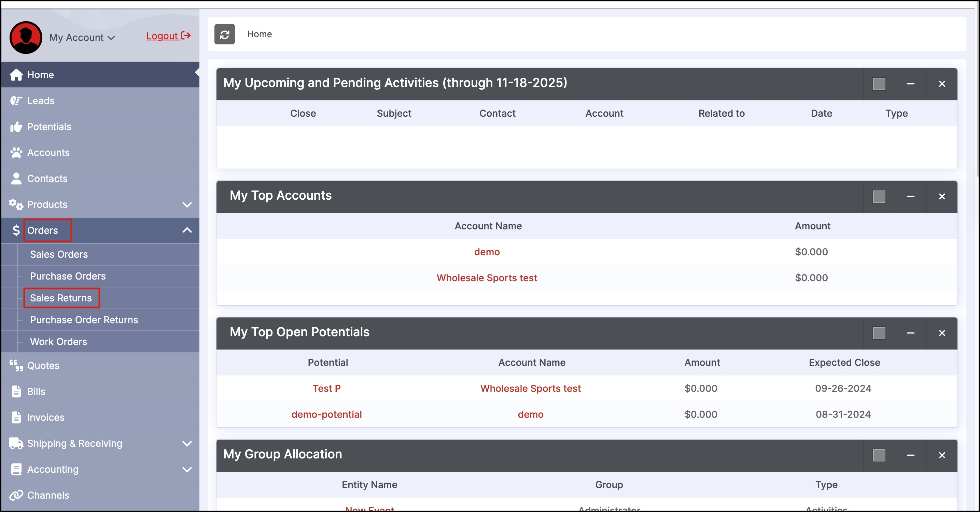980x512 pixels.
Task: Open the My Account dropdown
Action: point(82,38)
